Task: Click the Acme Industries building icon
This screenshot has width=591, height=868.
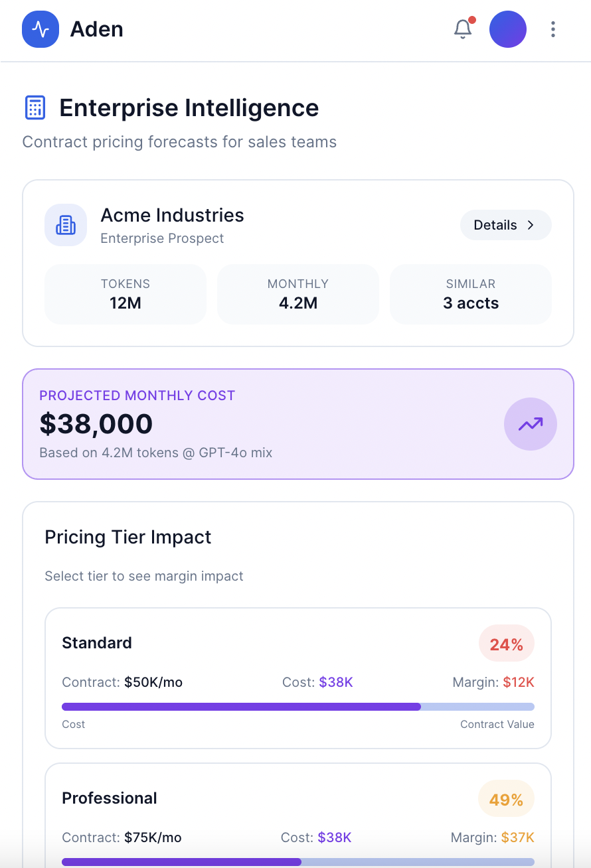Action: tap(66, 225)
